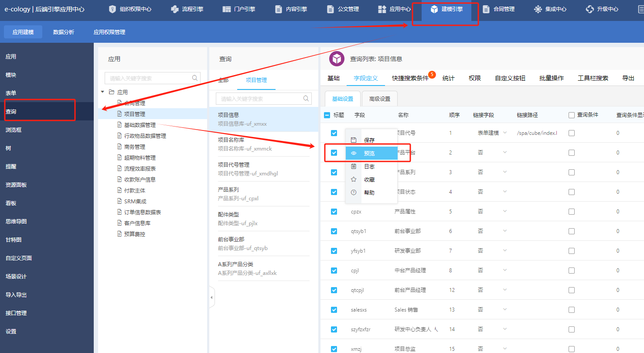Open the 高级设置 sub-tab
Image resolution: width=644 pixels, height=353 pixels.
(379, 99)
